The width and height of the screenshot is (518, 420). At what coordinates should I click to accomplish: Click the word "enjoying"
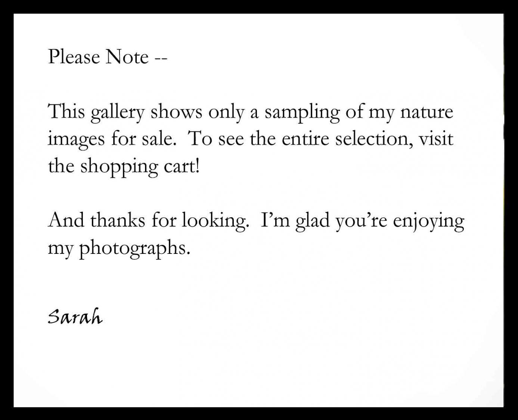(428, 221)
